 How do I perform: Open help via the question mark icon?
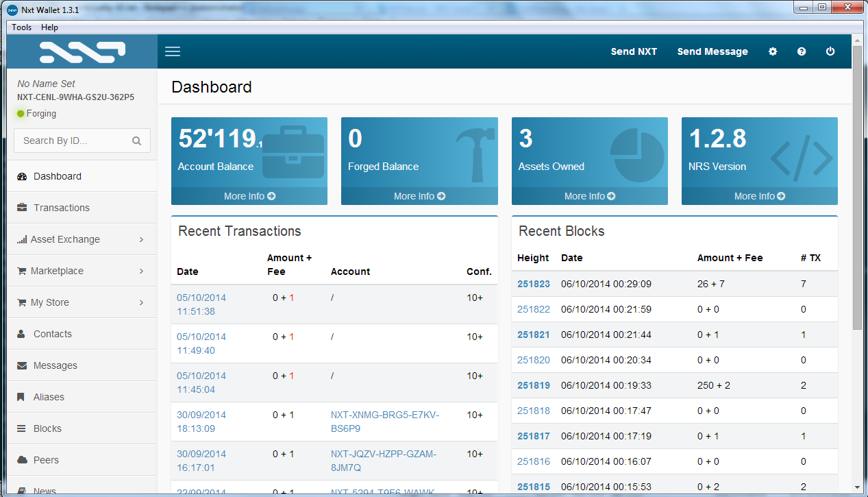802,51
